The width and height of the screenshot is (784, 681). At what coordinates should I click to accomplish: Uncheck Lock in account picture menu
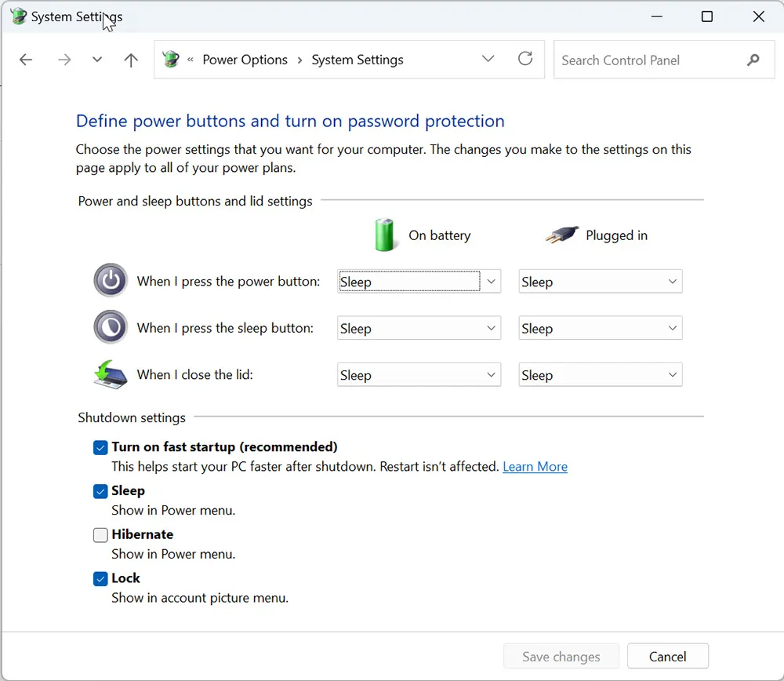100,578
